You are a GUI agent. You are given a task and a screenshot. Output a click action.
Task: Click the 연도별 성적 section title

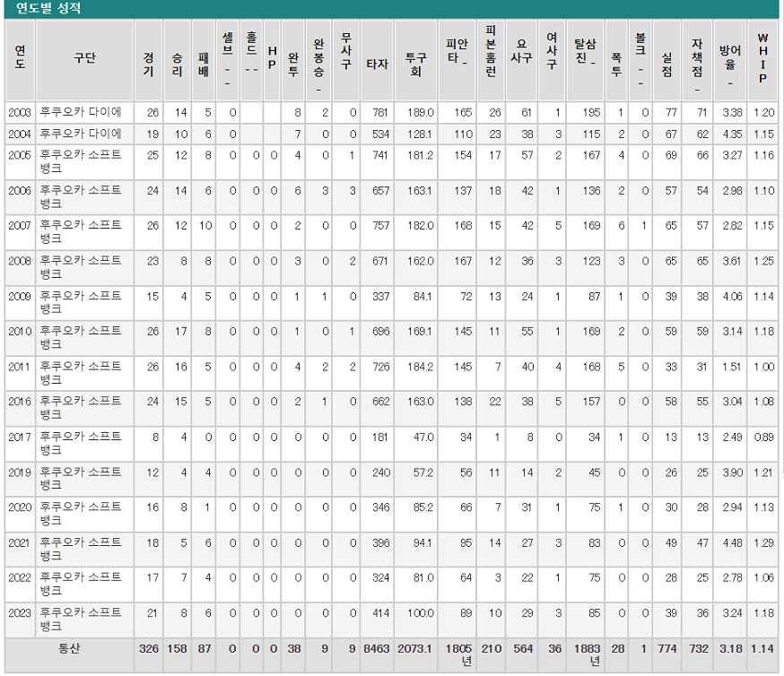48,9
